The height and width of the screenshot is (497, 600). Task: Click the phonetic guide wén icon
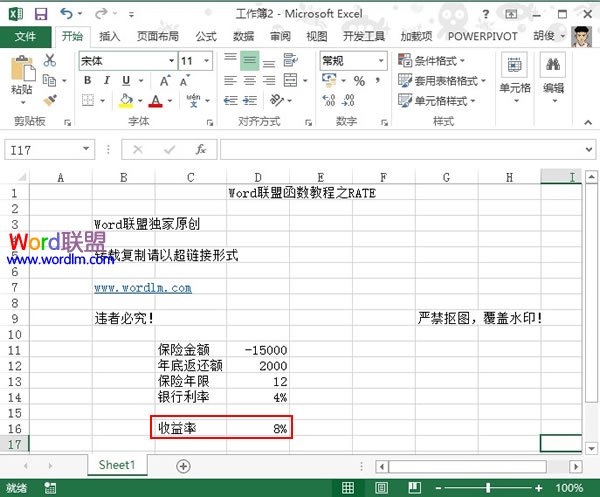193,101
